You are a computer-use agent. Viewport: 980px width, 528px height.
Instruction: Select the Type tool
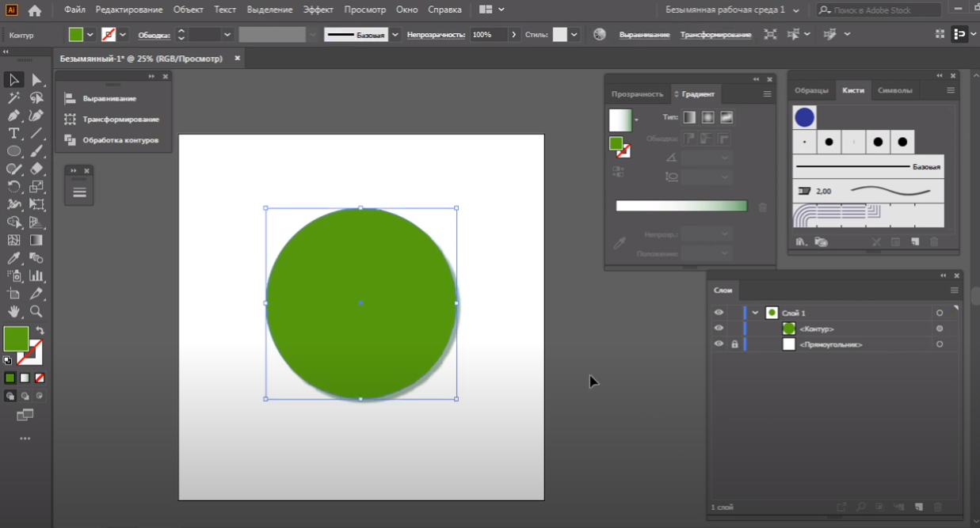[13, 133]
